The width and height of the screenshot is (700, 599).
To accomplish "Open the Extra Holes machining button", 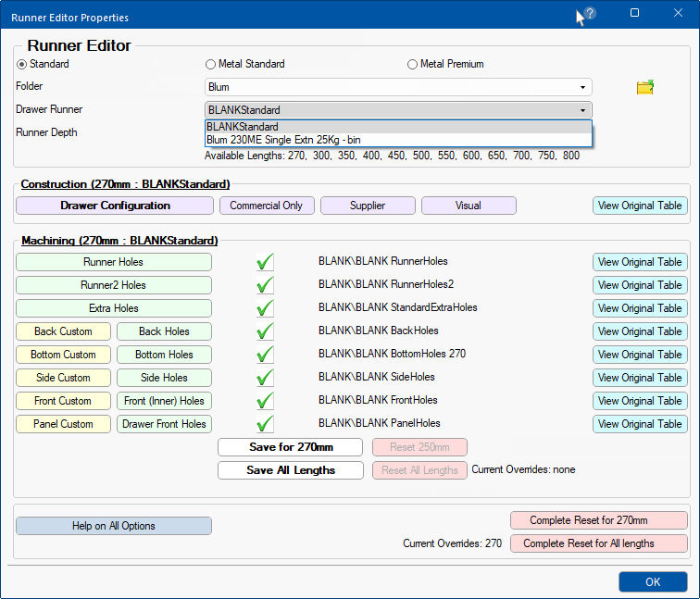I will [x=113, y=308].
